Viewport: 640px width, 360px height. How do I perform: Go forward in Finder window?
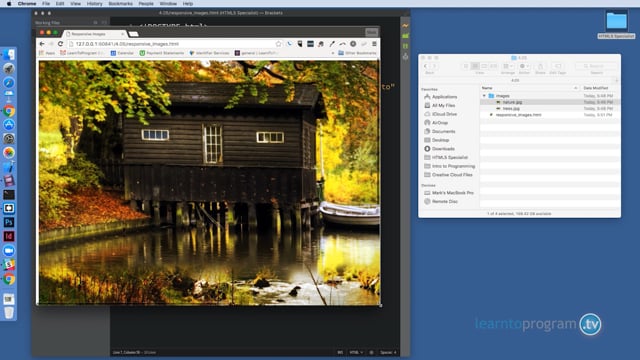(x=434, y=66)
